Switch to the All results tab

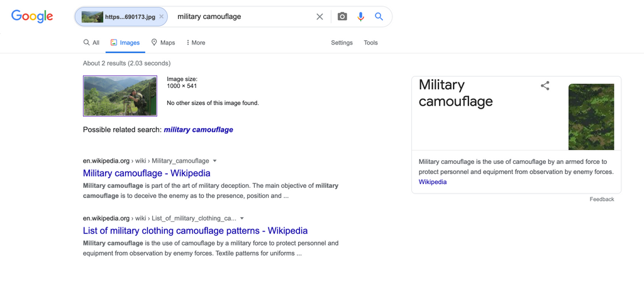pos(91,43)
